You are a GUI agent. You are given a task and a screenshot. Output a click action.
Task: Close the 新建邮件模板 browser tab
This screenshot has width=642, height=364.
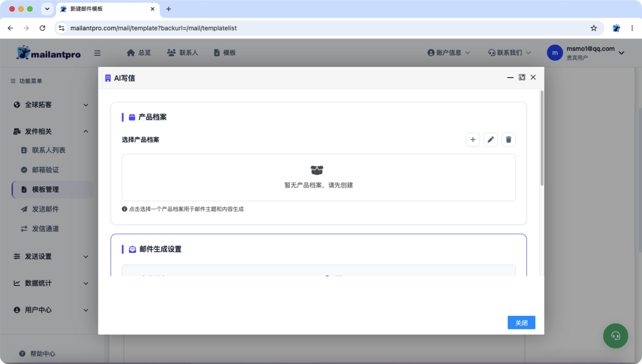(153, 9)
